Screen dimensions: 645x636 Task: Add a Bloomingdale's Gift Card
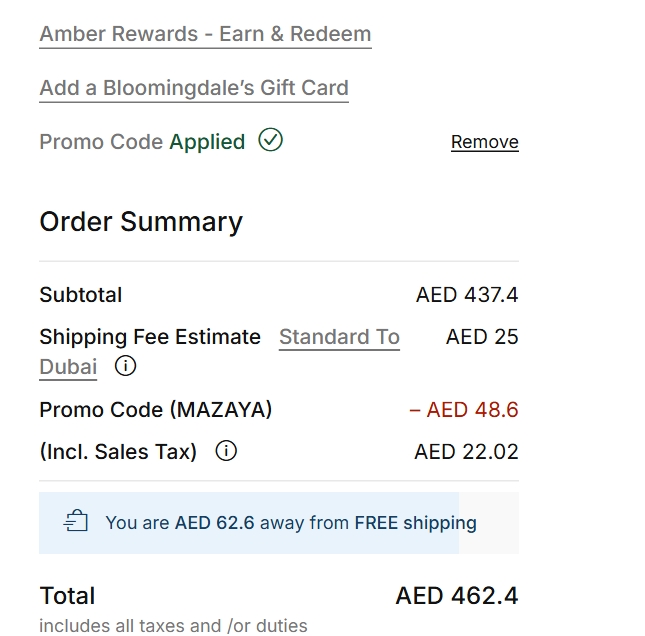(194, 88)
